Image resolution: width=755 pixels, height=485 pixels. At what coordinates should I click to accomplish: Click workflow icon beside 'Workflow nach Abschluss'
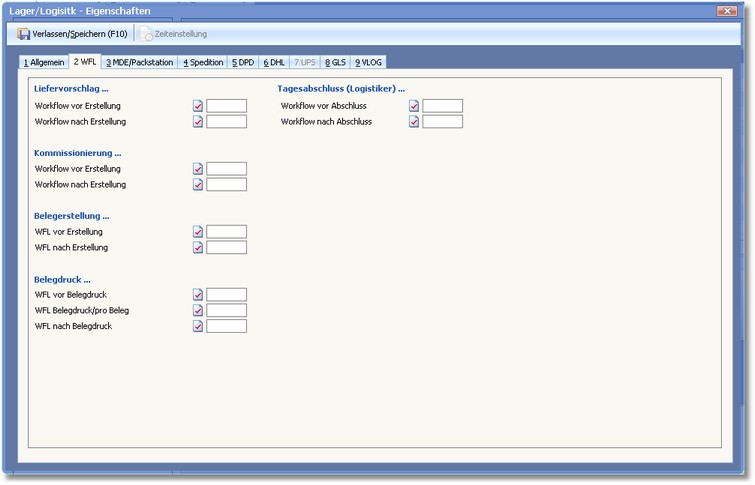tap(414, 122)
